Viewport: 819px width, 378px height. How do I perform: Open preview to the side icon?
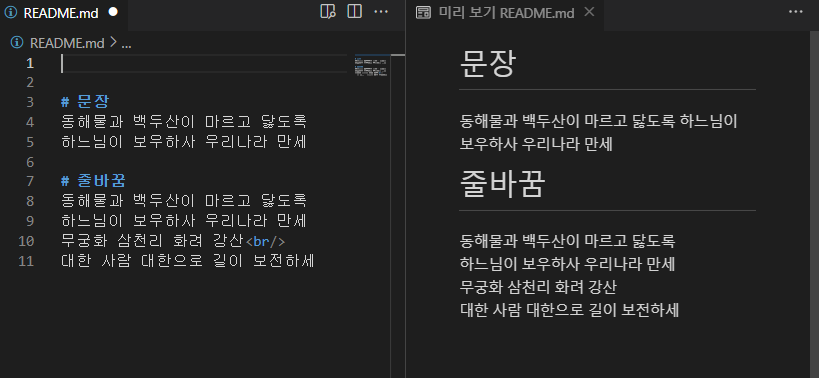(327, 11)
